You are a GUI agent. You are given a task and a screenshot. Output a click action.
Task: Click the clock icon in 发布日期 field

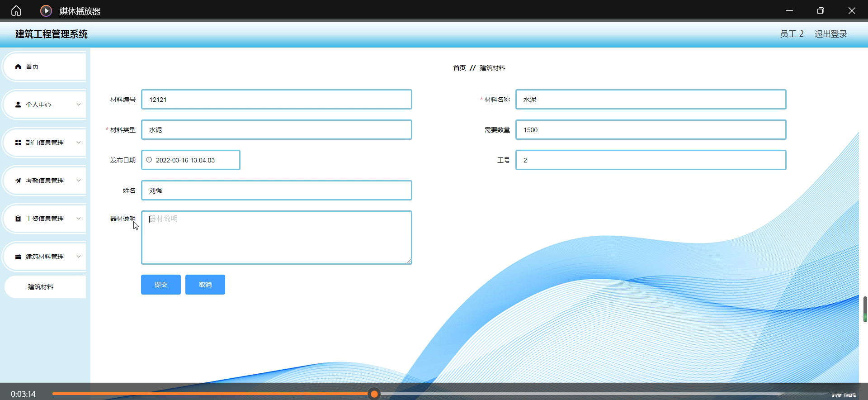[149, 160]
